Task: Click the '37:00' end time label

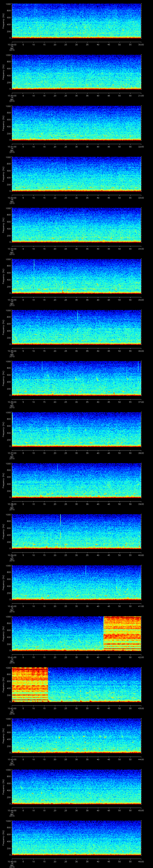Action: pos(141,402)
